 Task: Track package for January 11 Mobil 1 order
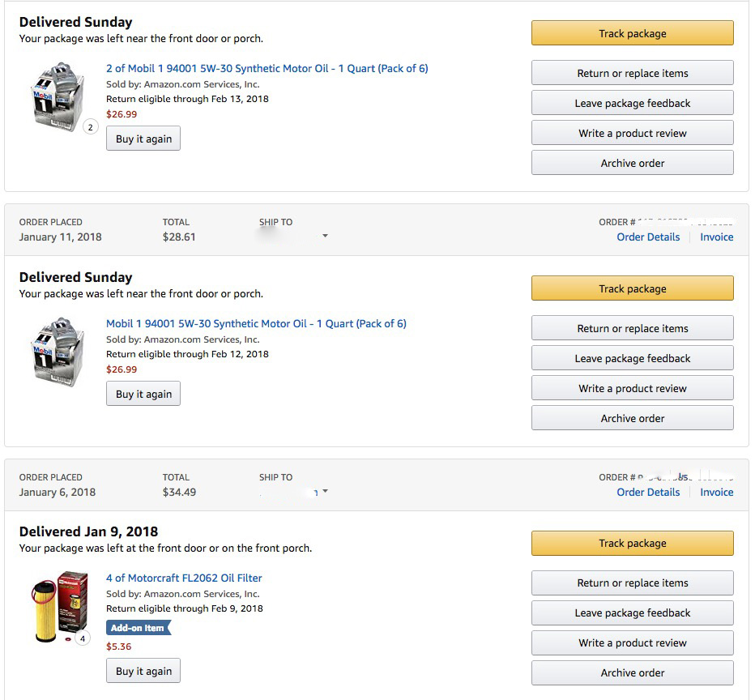632,288
